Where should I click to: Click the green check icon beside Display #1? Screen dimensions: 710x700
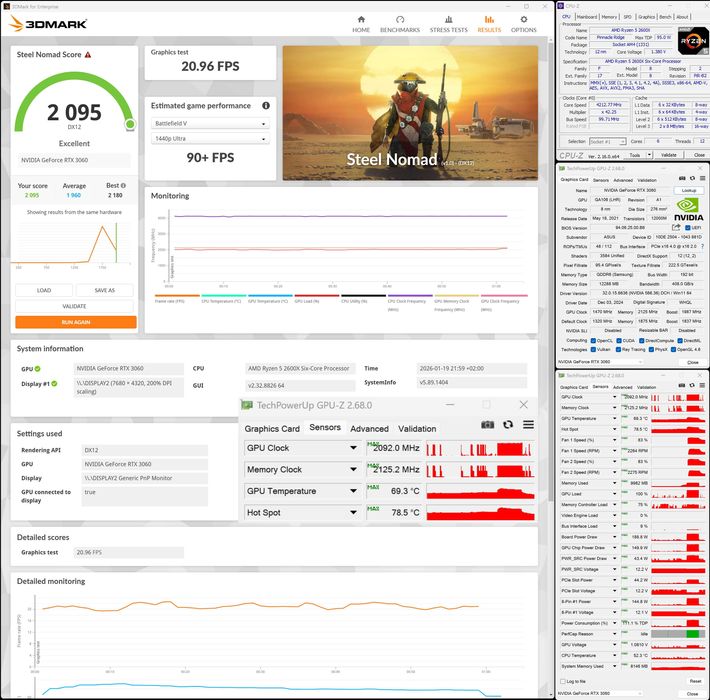[54, 384]
